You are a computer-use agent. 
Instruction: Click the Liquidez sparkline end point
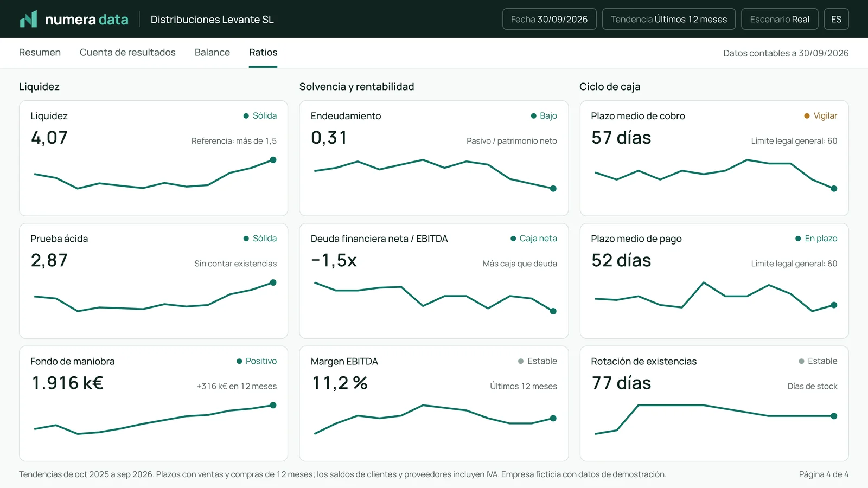(x=273, y=160)
